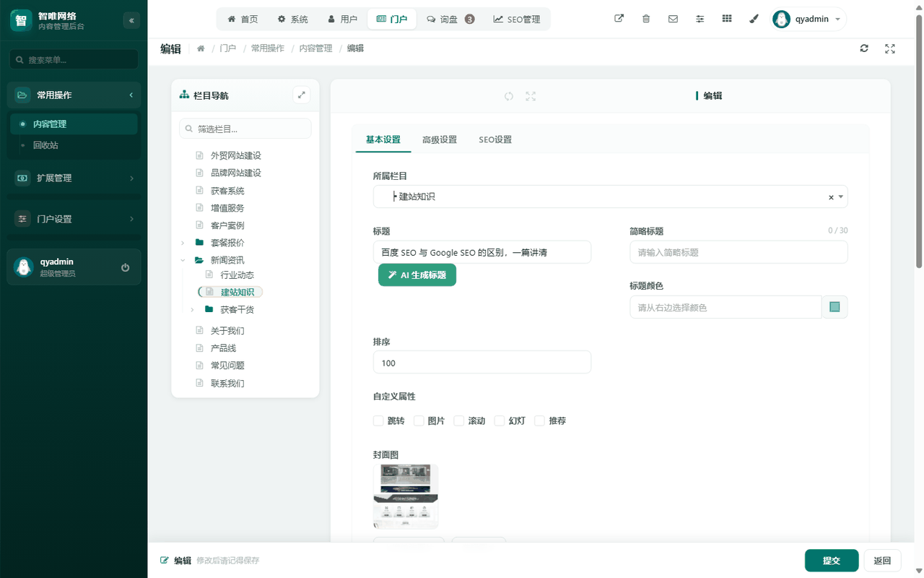The image size is (924, 578).
Task: Click the AI 生成标题 button
Action: coord(417,275)
